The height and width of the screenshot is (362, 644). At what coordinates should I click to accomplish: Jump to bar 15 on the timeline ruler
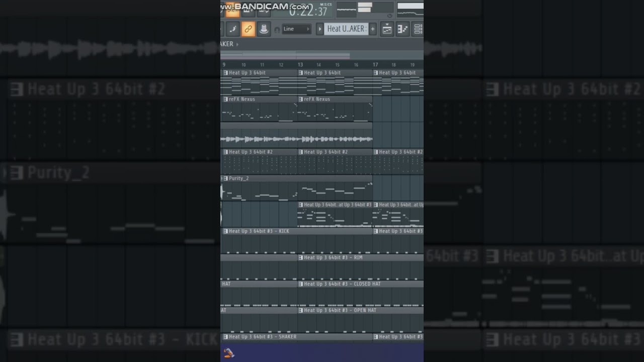tap(338, 65)
